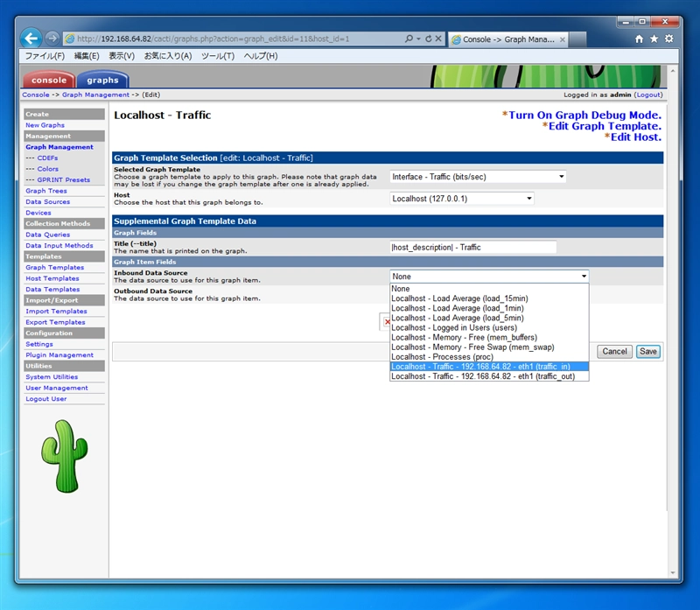Open the 編集(E) menu
Image resolution: width=700 pixels, height=610 pixels.
click(87, 56)
